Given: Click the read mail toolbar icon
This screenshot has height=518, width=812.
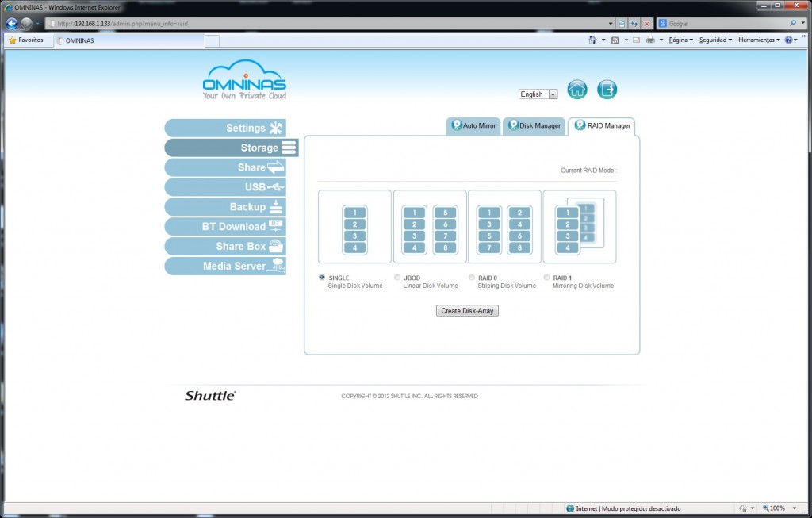Looking at the screenshot, I should click(637, 40).
